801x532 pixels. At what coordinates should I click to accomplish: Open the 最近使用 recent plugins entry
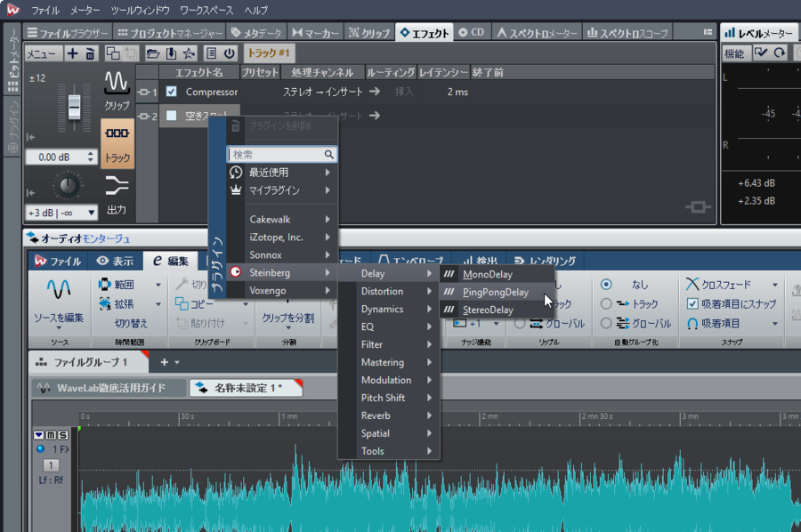[x=282, y=173]
